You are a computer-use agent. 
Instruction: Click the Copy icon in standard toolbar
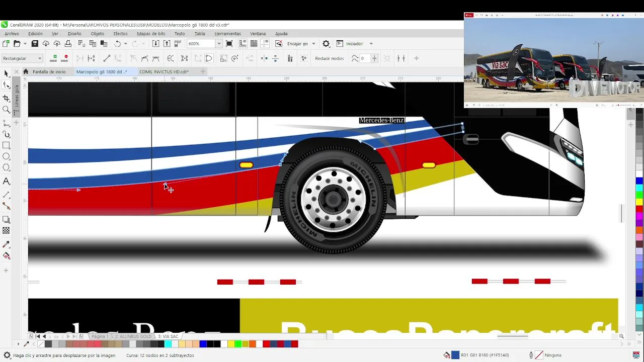93,44
